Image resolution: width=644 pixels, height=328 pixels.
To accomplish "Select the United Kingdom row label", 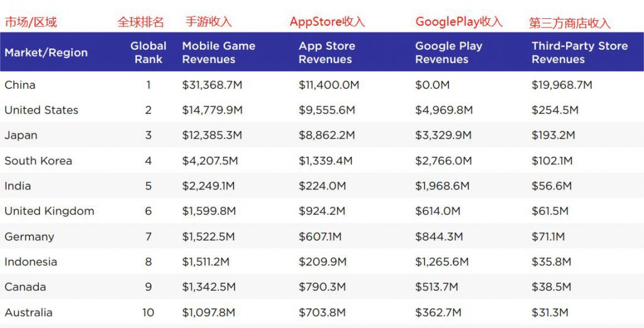I will click(49, 212).
